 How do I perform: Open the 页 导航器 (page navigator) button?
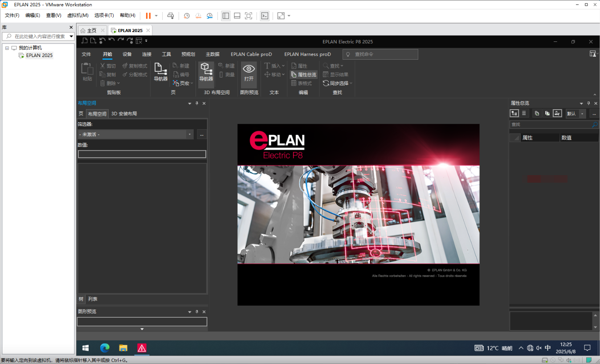pos(160,72)
